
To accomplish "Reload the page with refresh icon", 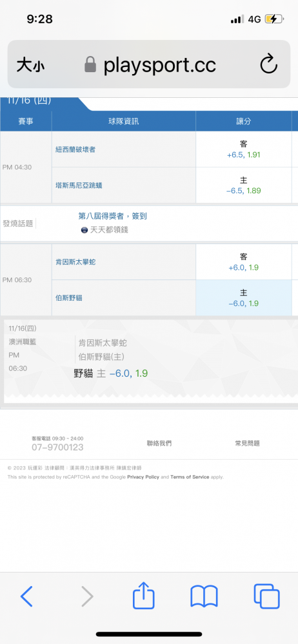I will coord(269,64).
